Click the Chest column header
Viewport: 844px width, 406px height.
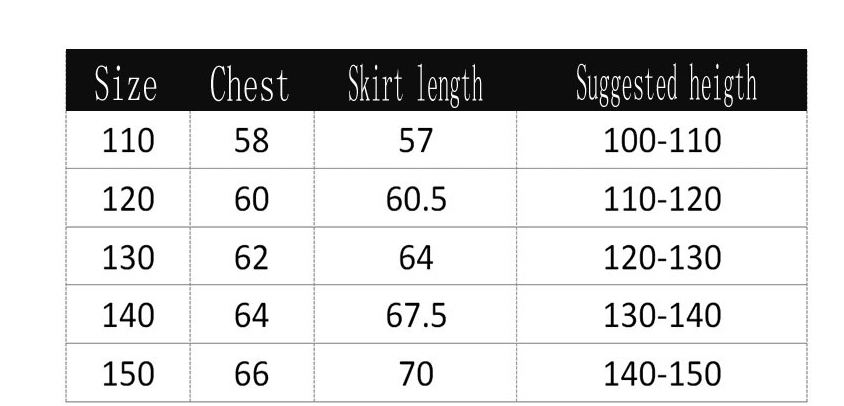(249, 84)
